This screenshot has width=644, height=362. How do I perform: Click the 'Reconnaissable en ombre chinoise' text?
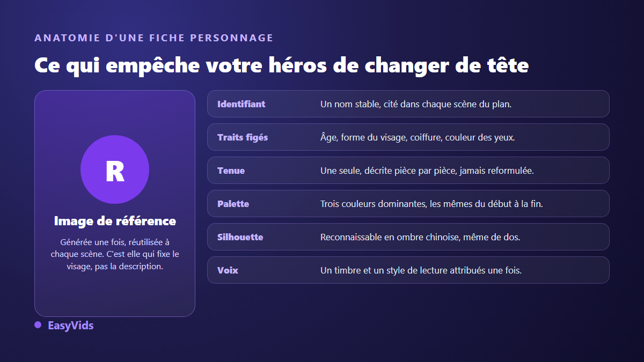(420, 237)
